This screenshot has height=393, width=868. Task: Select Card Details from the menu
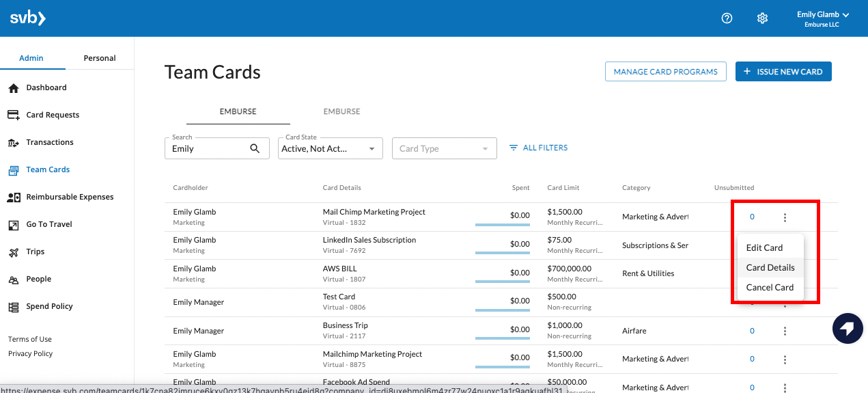point(770,268)
